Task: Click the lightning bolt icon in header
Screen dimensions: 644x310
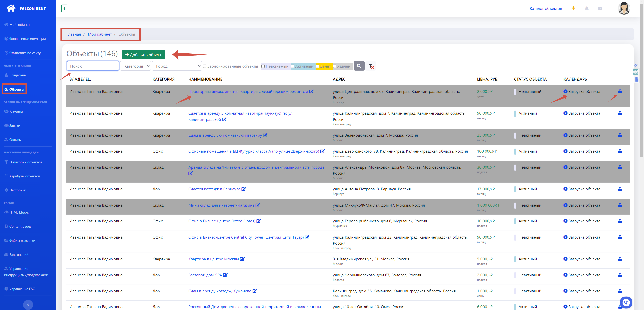Action: (574, 8)
